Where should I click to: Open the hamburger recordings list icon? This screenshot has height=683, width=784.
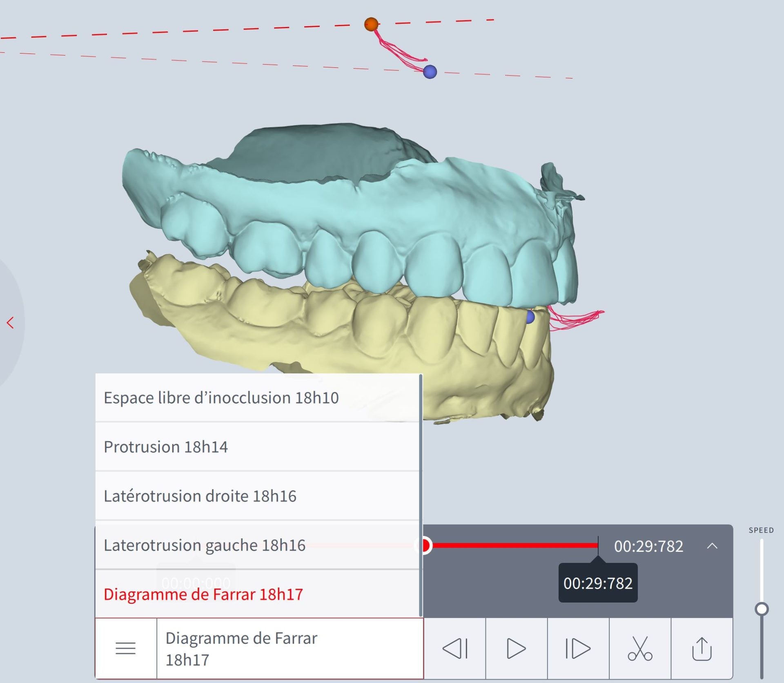[125, 648]
